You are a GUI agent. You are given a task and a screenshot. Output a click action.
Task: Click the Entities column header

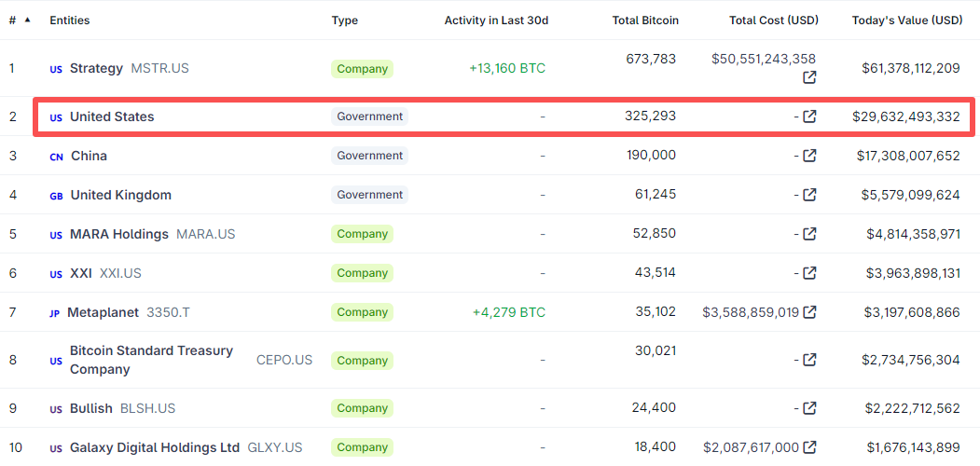70,21
